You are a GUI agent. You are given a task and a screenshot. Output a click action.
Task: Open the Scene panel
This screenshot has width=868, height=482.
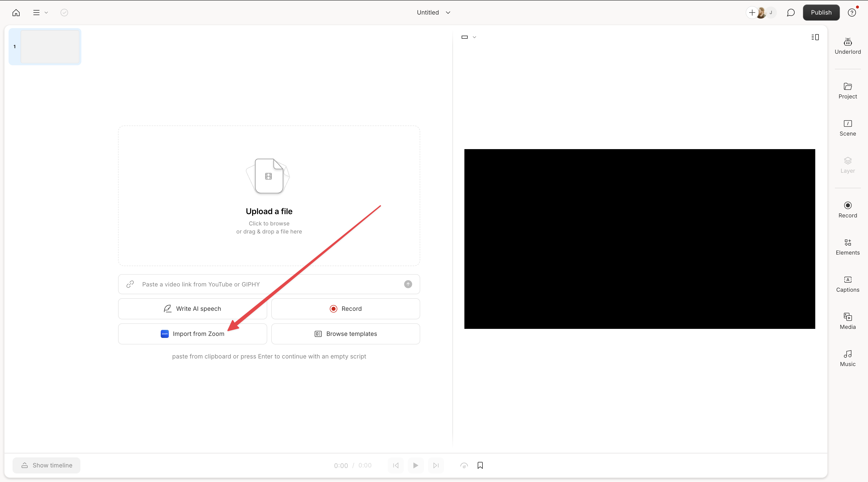point(847,128)
